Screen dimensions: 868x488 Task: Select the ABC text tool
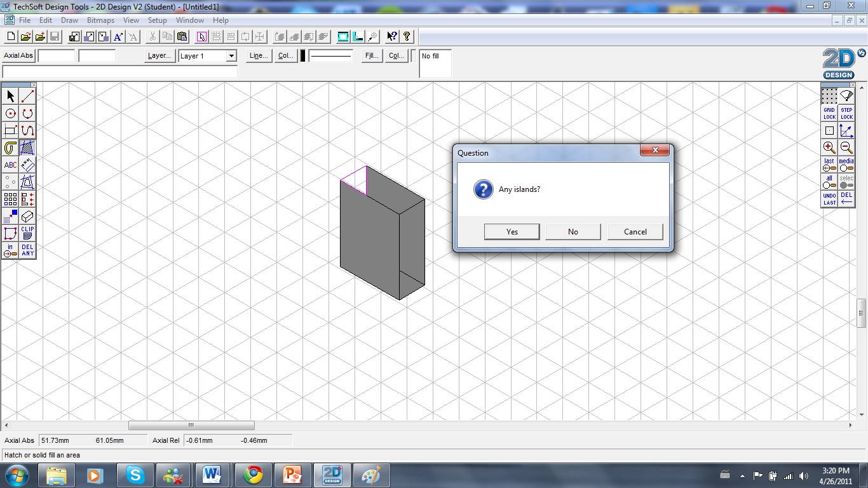(x=10, y=165)
